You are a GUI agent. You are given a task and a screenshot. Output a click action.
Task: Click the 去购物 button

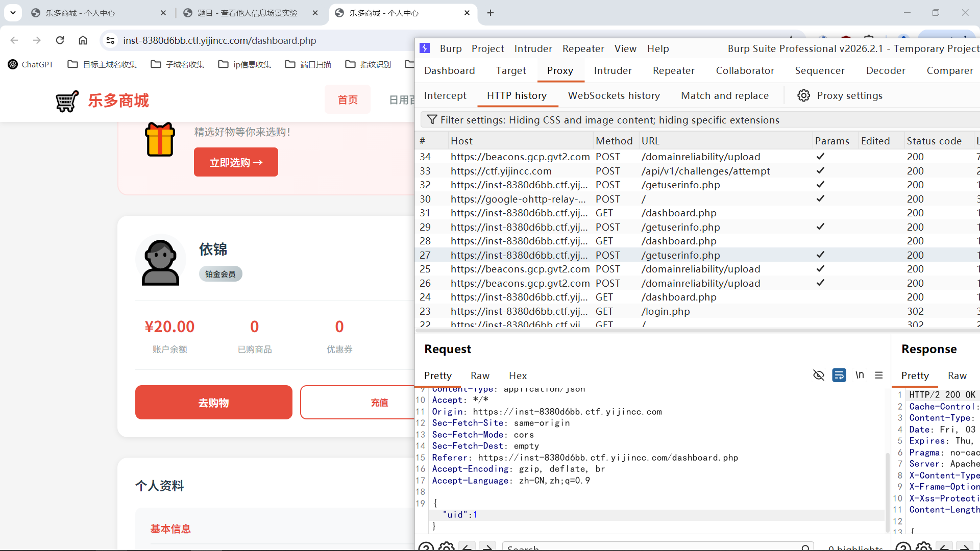tap(213, 403)
